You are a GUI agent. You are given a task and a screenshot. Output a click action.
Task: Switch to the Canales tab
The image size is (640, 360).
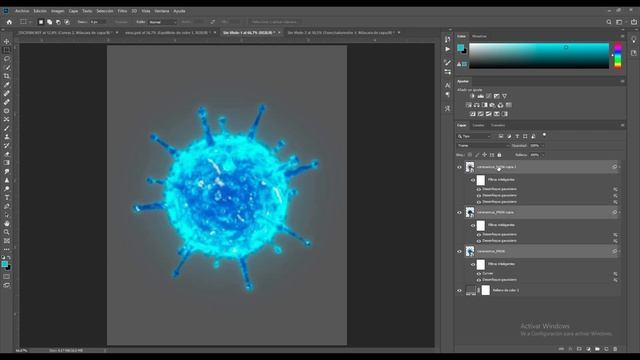click(478, 125)
